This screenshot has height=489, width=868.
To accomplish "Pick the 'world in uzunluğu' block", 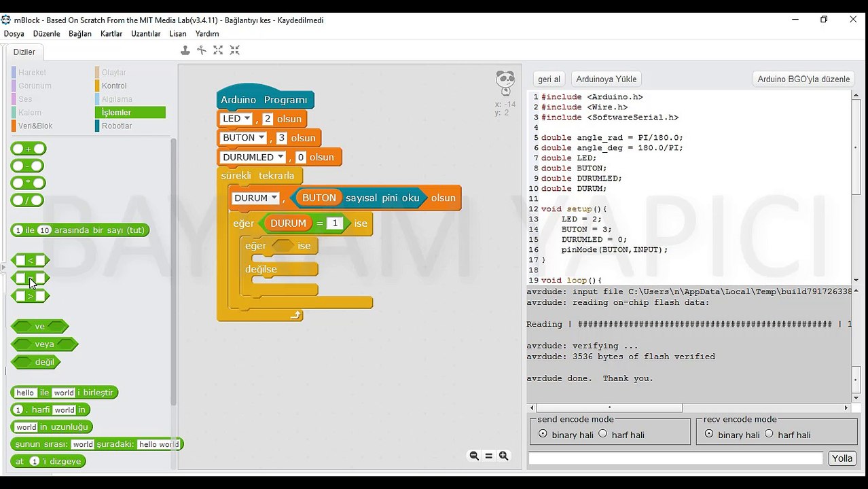I will pyautogui.click(x=52, y=427).
